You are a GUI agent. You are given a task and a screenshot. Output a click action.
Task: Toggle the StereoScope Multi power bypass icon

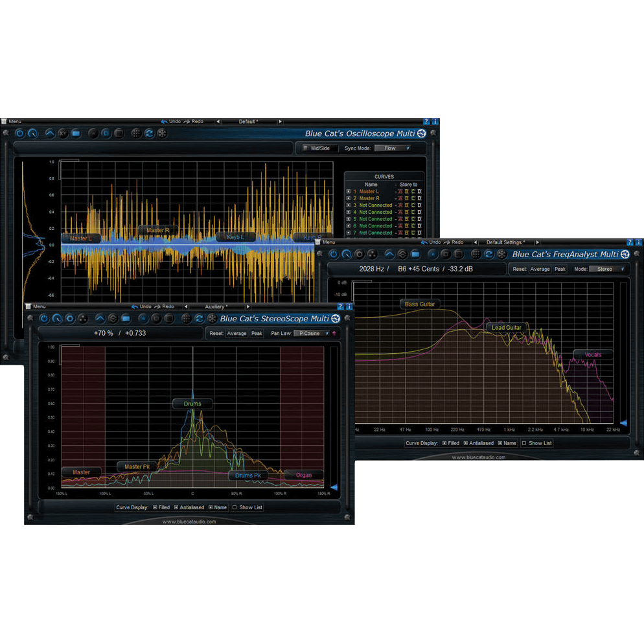click(44, 318)
